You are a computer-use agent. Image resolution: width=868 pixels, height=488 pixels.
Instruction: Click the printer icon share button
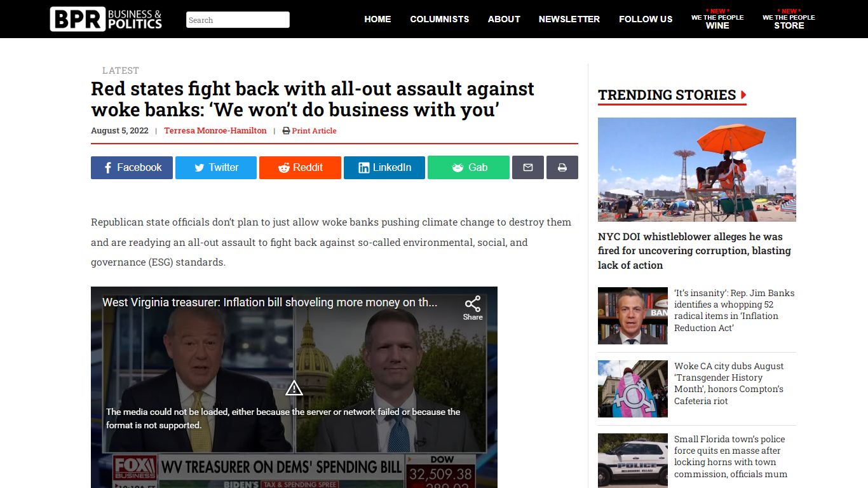pos(562,167)
